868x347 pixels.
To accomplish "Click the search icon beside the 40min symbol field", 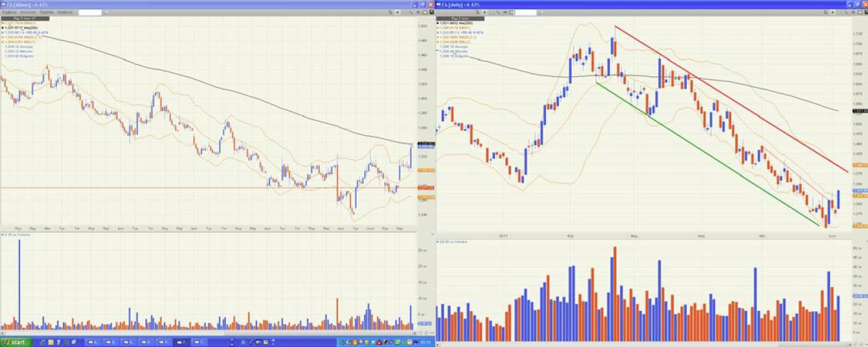I will [107, 12].
